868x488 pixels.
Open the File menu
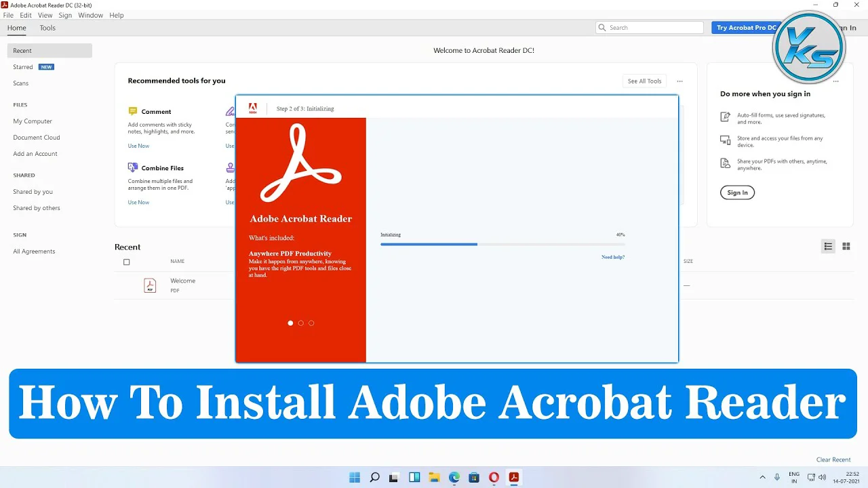point(8,15)
